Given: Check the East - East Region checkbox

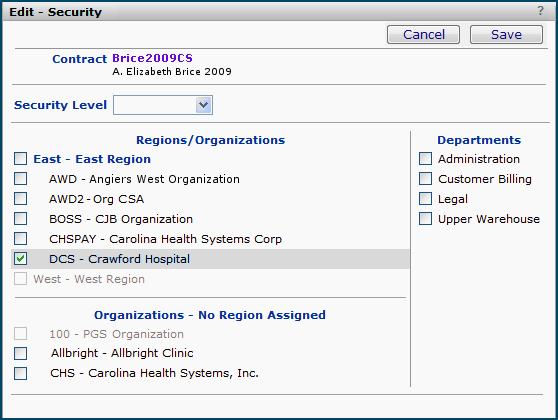Looking at the screenshot, I should [x=20, y=159].
